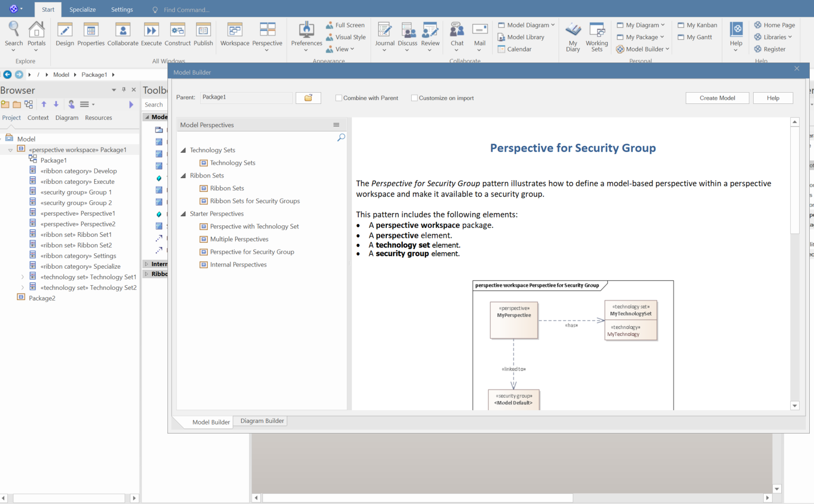Open the Context tab in Browser
This screenshot has width=814, height=504.
pos(38,118)
